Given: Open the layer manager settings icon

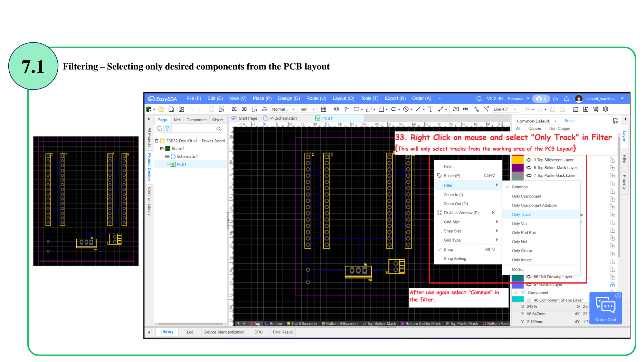Looking at the screenshot, I should [x=615, y=121].
